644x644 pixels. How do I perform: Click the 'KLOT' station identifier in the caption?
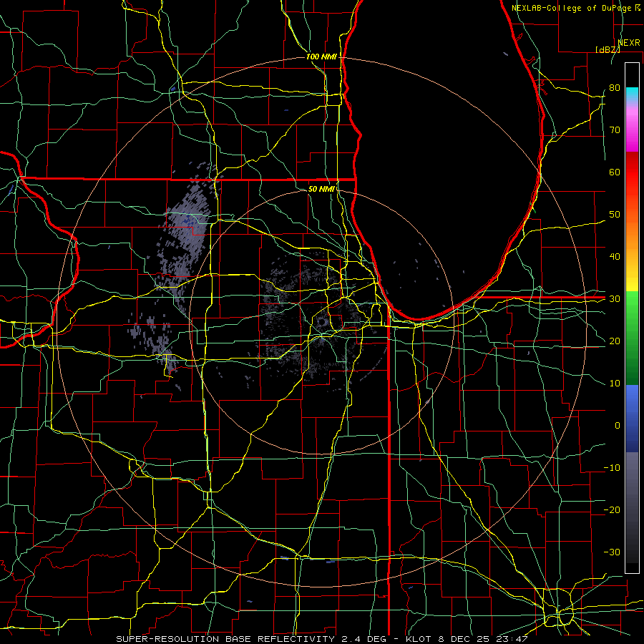coord(417,639)
